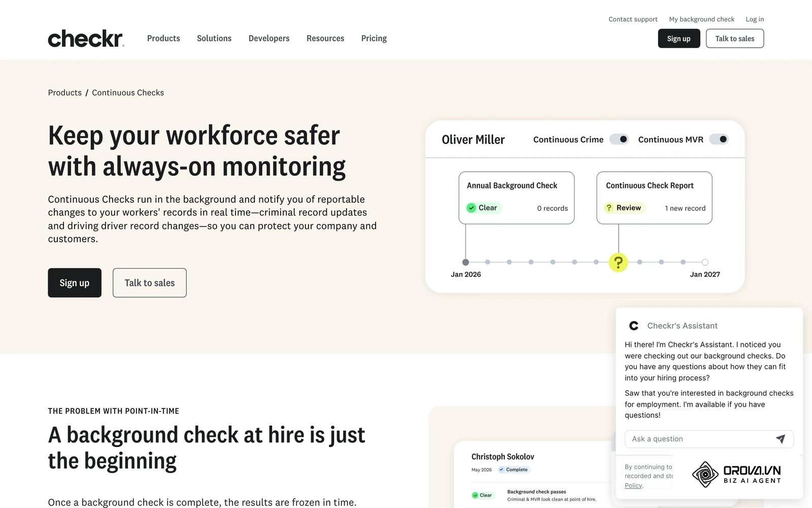Image resolution: width=812 pixels, height=508 pixels.
Task: Open the Policy link in chat footer
Action: pos(633,486)
